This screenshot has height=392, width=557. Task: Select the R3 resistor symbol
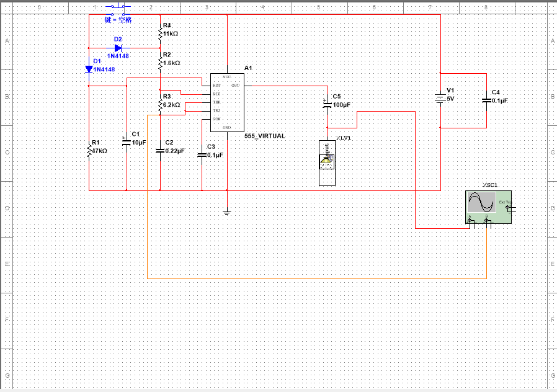[160, 104]
